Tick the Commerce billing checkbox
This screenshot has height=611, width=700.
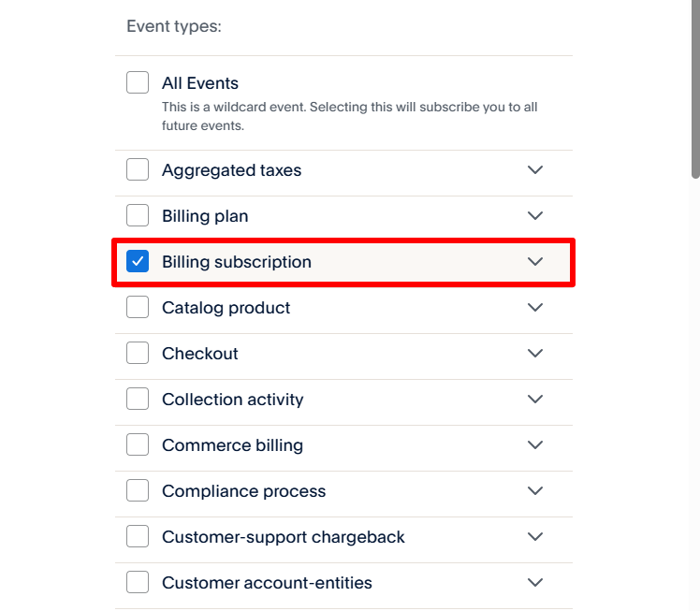(138, 444)
